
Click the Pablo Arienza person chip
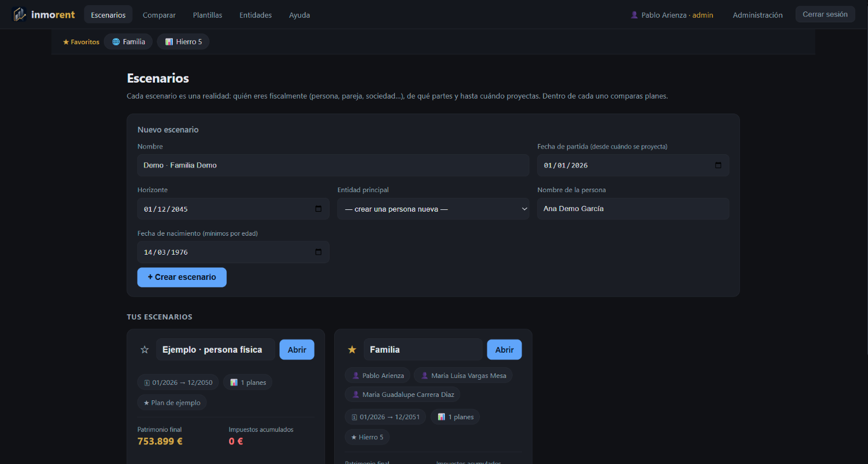point(378,376)
